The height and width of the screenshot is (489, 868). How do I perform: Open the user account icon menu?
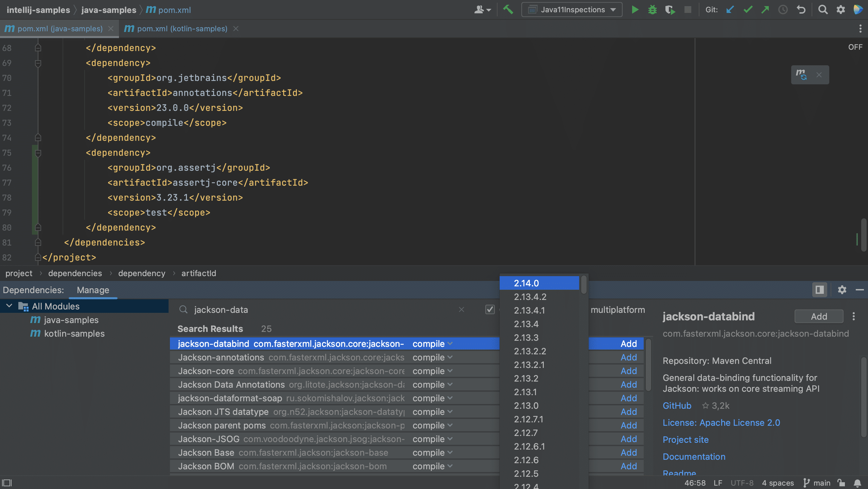482,10
